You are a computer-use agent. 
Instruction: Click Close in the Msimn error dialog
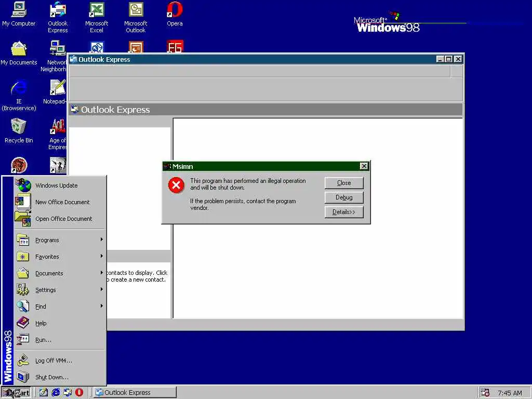(x=344, y=183)
